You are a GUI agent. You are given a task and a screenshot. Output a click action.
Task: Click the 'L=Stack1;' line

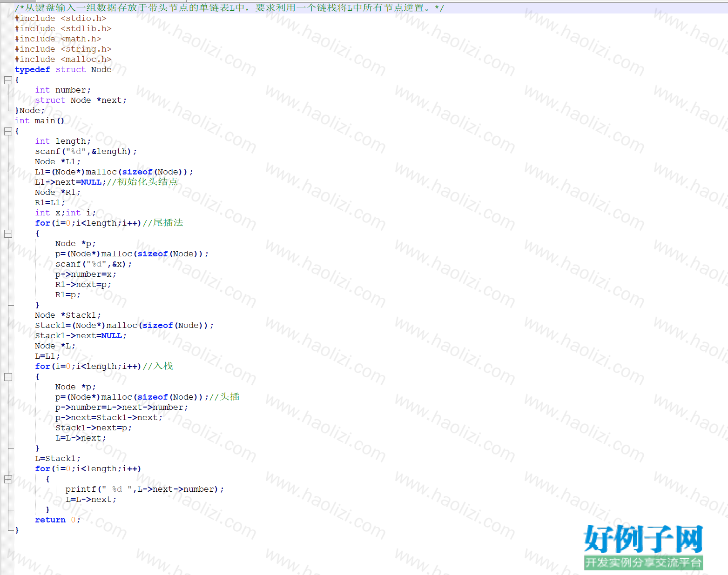click(x=58, y=459)
